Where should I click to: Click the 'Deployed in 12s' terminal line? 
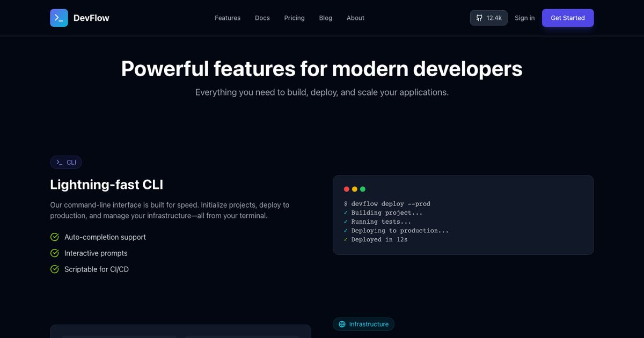point(376,240)
